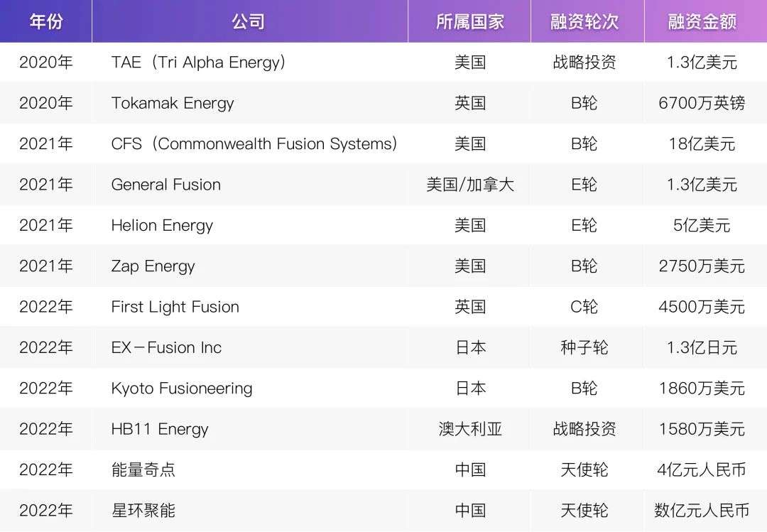Click CFS (Commonwealth Fusion Systems) entry
767x532 pixels.
pyautogui.click(x=254, y=144)
